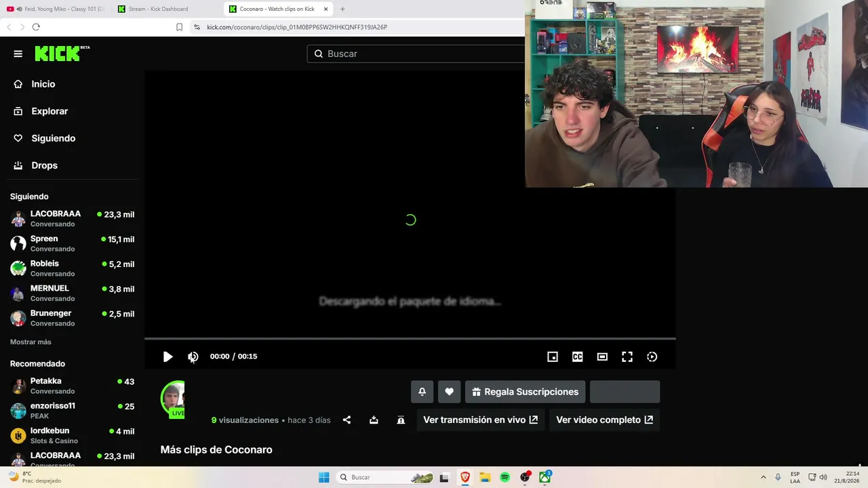Open the taskbar weather widget
868x488 pixels.
pos(34,477)
